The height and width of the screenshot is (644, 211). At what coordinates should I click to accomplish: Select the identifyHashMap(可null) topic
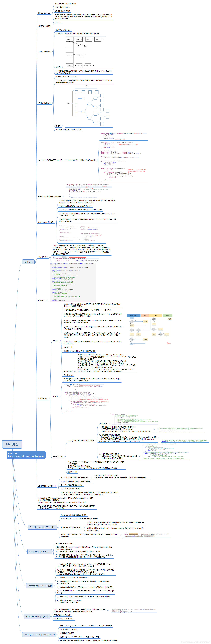(x=37, y=616)
